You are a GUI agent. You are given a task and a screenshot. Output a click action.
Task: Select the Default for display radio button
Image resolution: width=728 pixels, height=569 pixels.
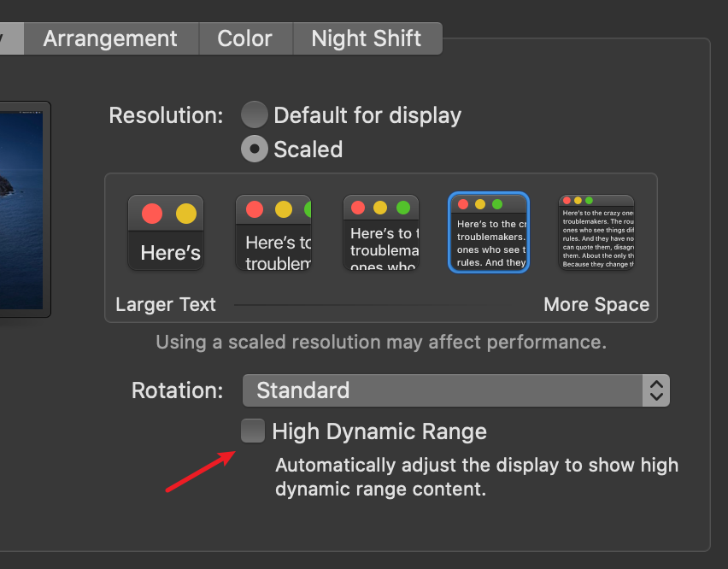(x=254, y=115)
